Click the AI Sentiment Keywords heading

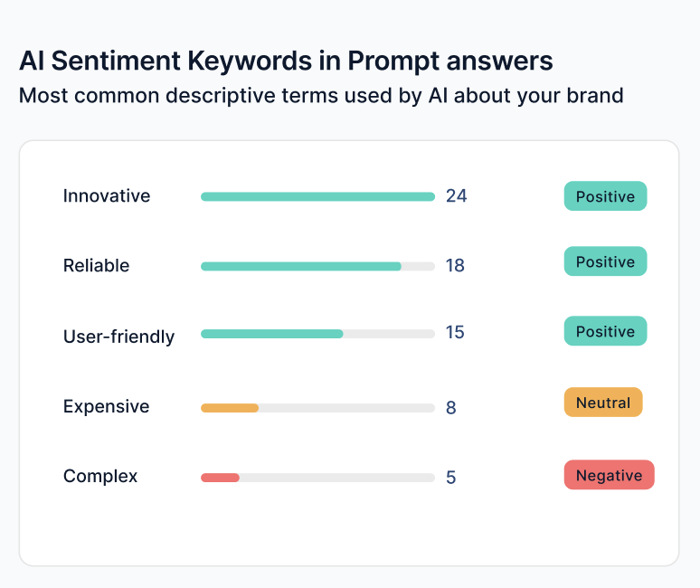pyautogui.click(x=286, y=61)
